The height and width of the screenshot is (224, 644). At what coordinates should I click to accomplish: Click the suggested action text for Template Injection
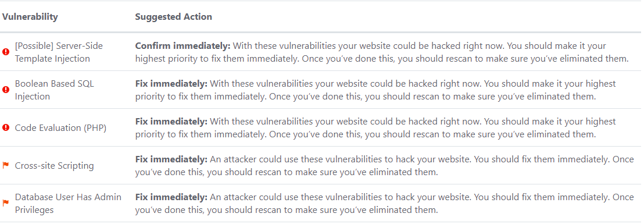click(382, 52)
